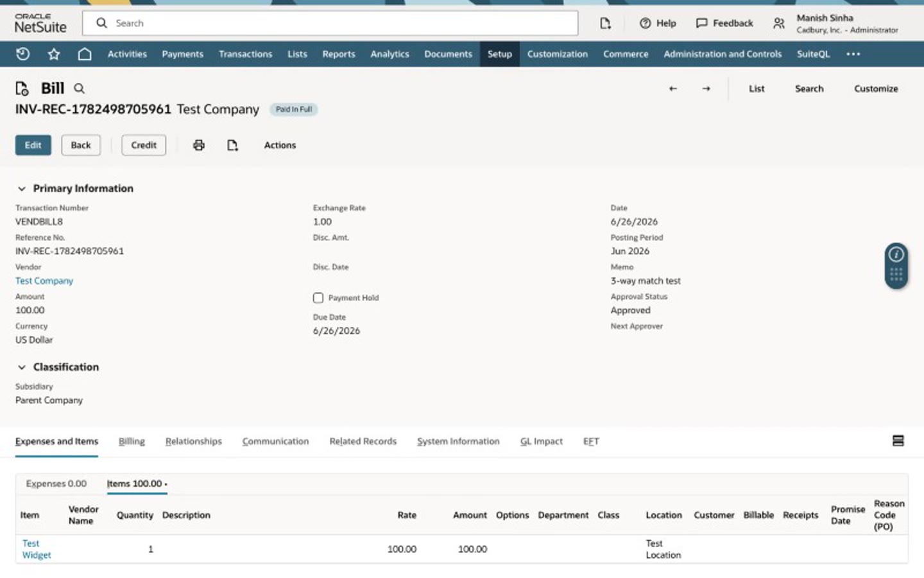Click the Search link near Customize
The image size is (924, 578).
[x=809, y=89]
